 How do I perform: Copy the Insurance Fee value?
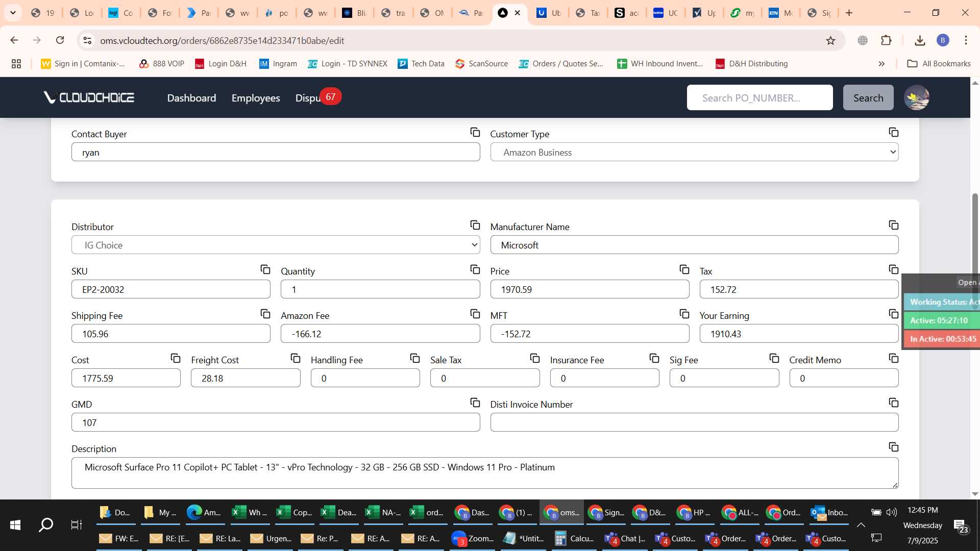[x=654, y=359]
